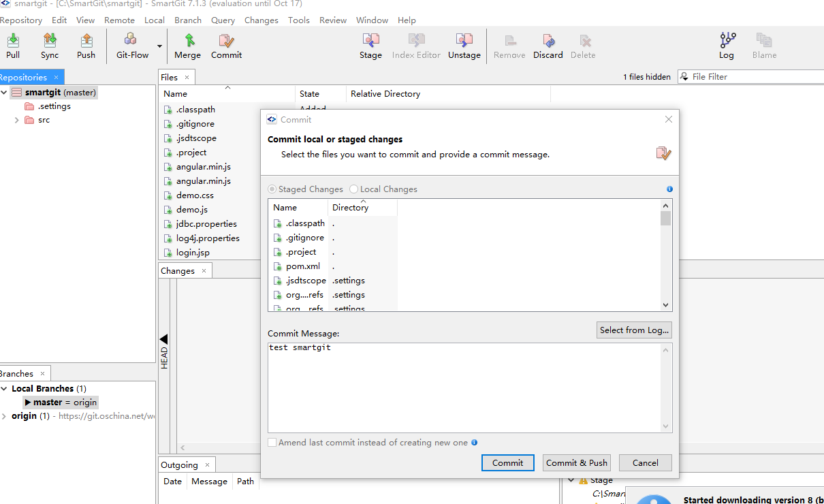Click the HEAD arrow marker in Changes

click(x=163, y=338)
